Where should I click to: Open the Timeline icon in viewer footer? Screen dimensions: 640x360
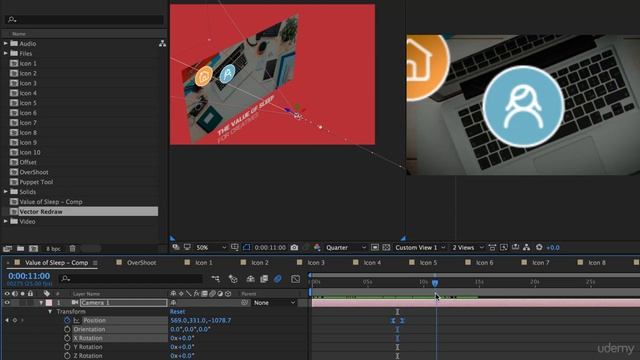pos(516,247)
